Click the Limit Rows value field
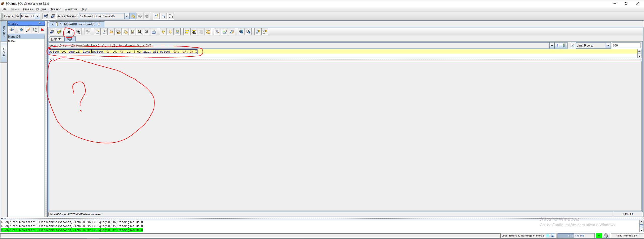644x239 pixels. [626, 46]
